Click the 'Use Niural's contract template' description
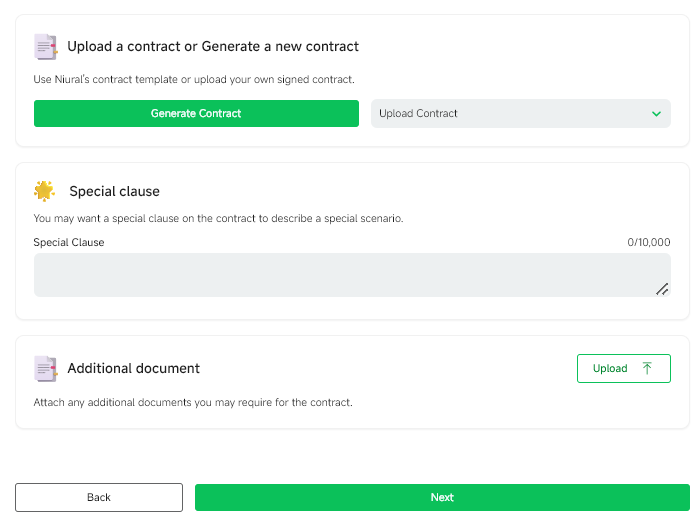 click(x=194, y=79)
